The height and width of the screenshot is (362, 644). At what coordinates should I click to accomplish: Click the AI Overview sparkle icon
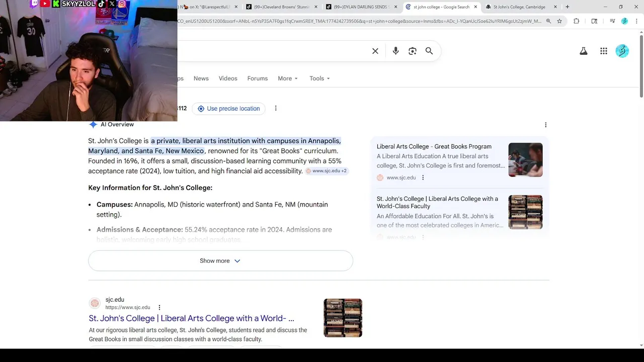(x=93, y=124)
